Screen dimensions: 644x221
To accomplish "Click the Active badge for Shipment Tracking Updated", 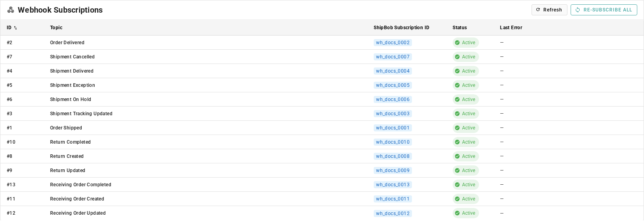I will coord(466,114).
